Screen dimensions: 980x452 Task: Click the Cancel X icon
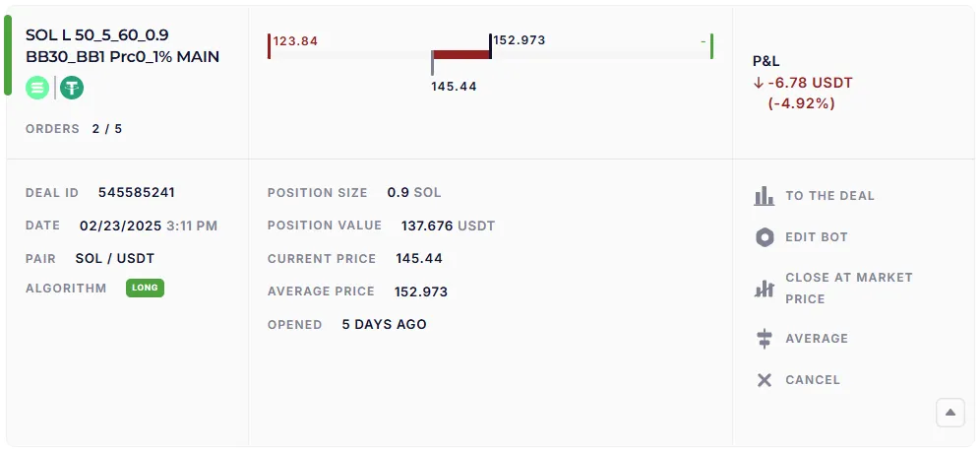tap(765, 380)
